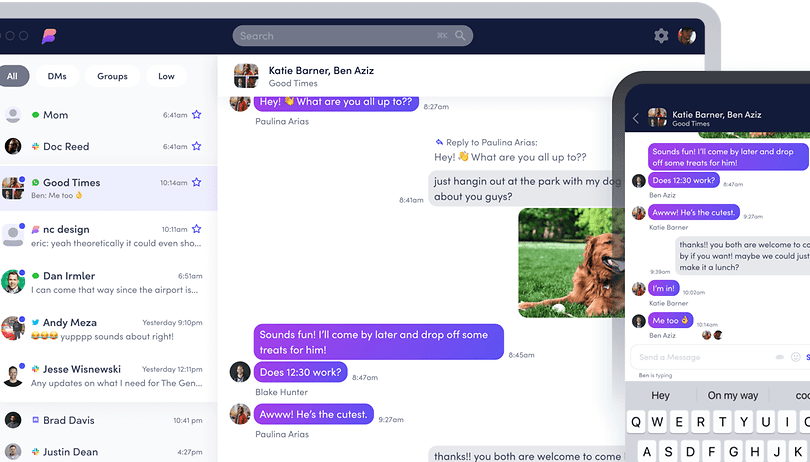
Task: Click the Twitter icon beside Andy Meza
Action: point(35,322)
